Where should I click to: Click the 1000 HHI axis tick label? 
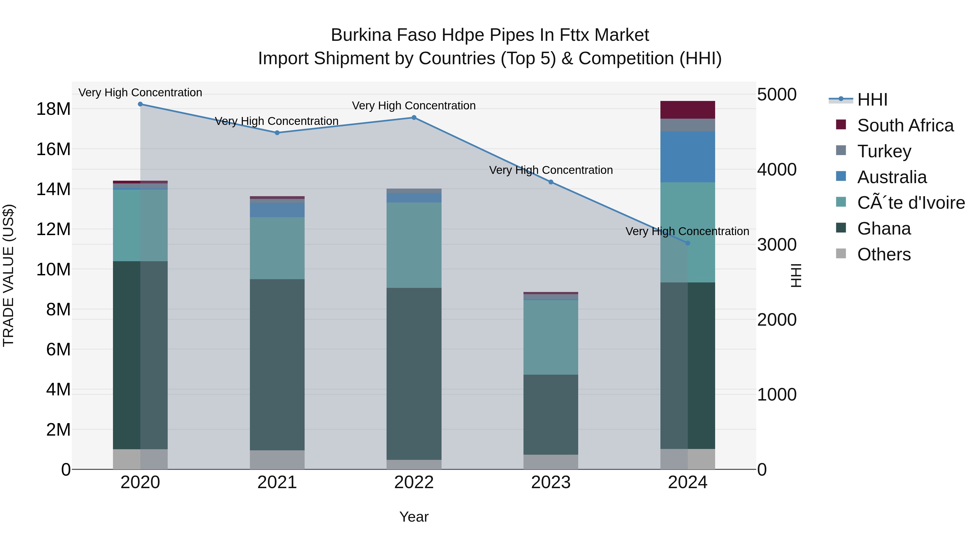tap(777, 395)
